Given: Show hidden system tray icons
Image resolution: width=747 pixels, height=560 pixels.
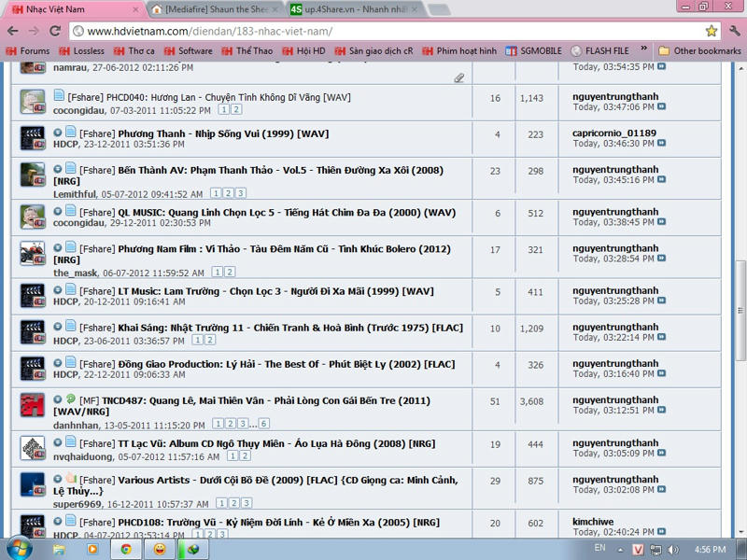Looking at the screenshot, I should point(620,550).
